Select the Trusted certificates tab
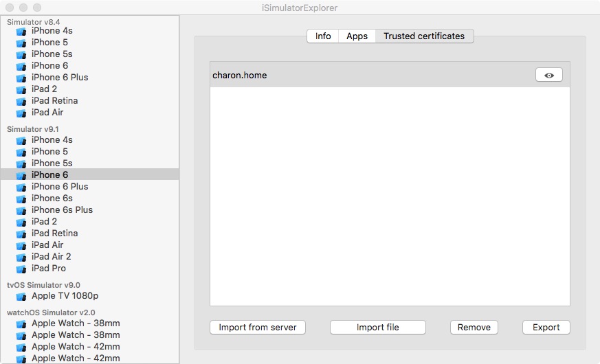The height and width of the screenshot is (364, 600). click(424, 36)
